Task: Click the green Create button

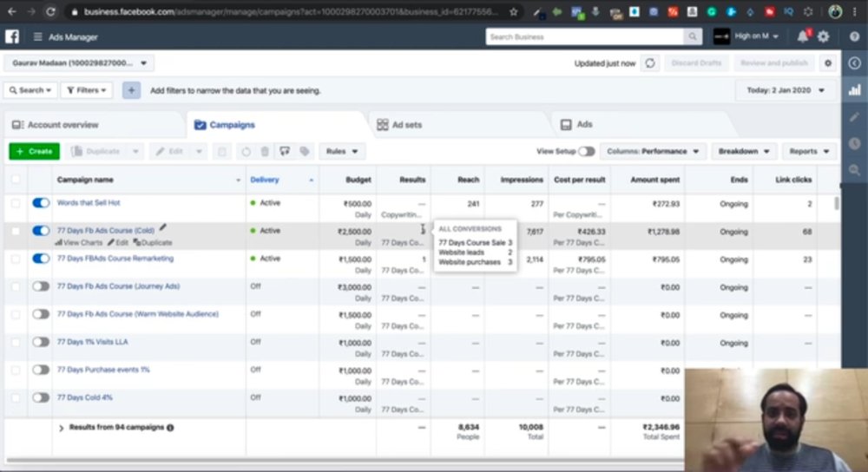Action: pos(35,151)
